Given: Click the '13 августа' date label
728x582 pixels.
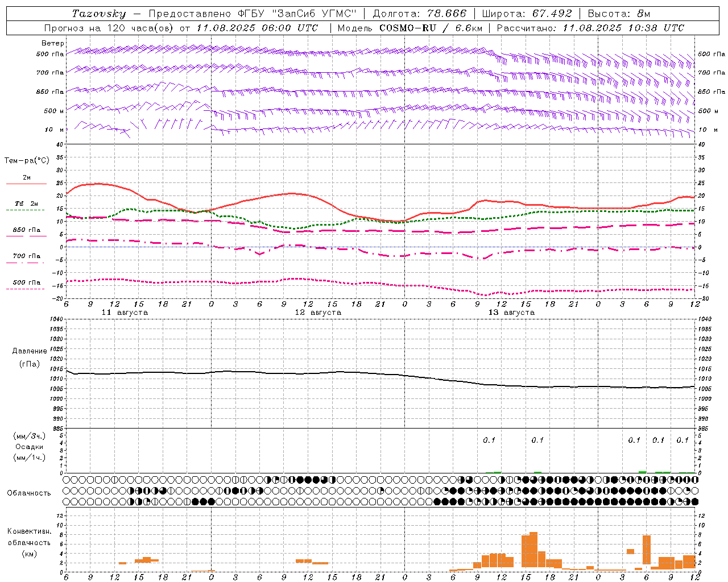Looking at the screenshot, I should [511, 313].
